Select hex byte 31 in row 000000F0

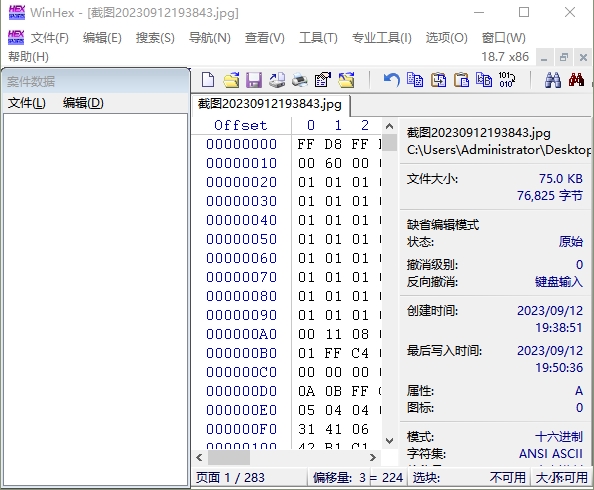[x=306, y=429]
